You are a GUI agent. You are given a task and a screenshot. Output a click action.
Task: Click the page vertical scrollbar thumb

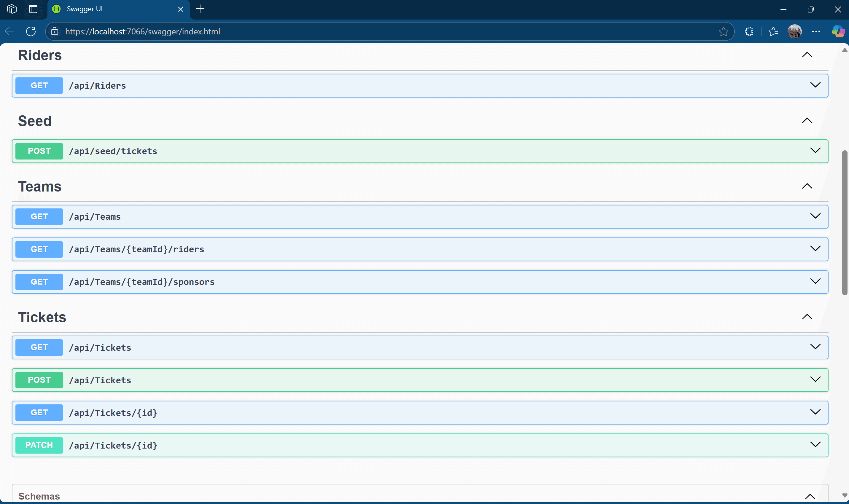click(x=845, y=223)
